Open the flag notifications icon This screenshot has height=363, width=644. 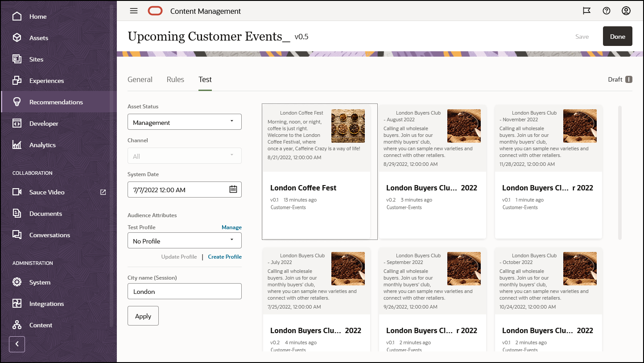click(587, 11)
